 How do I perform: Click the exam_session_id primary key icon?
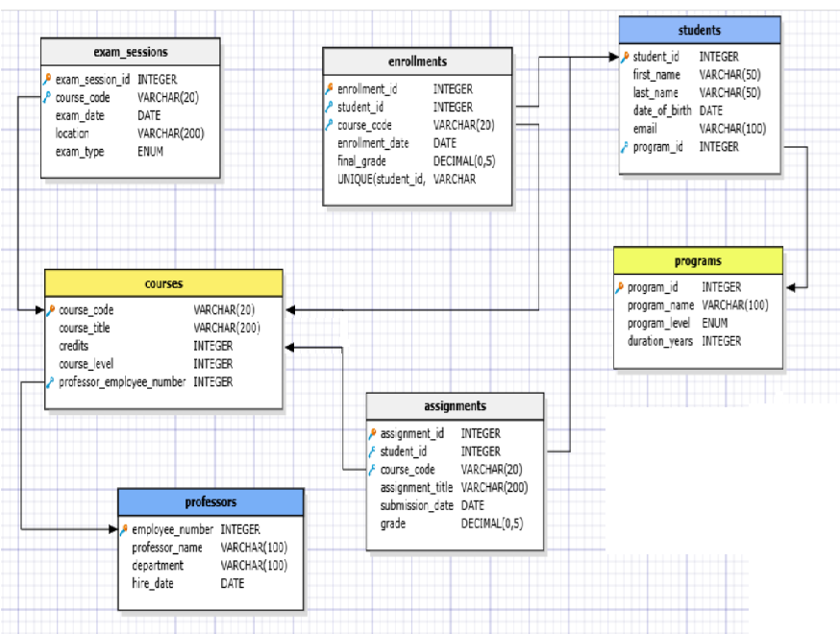click(47, 79)
